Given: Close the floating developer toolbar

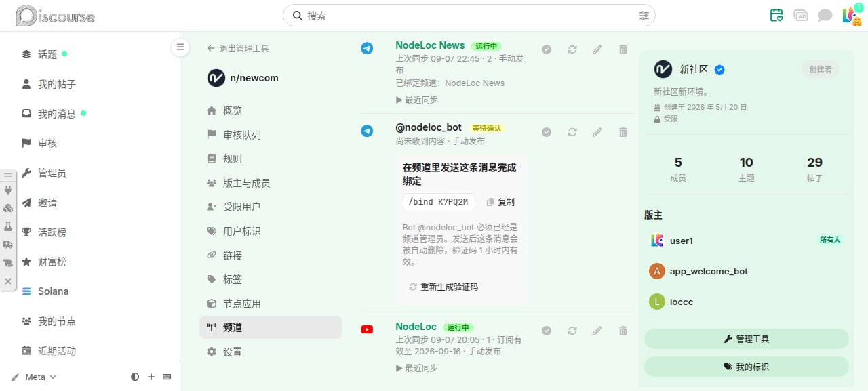Looking at the screenshot, I should click(x=8, y=281).
